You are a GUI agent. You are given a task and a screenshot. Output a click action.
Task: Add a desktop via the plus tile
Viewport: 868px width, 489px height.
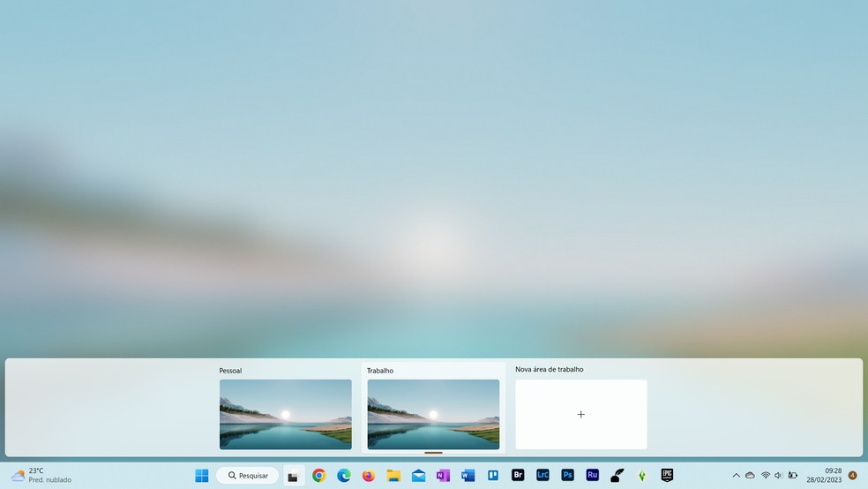pos(581,414)
